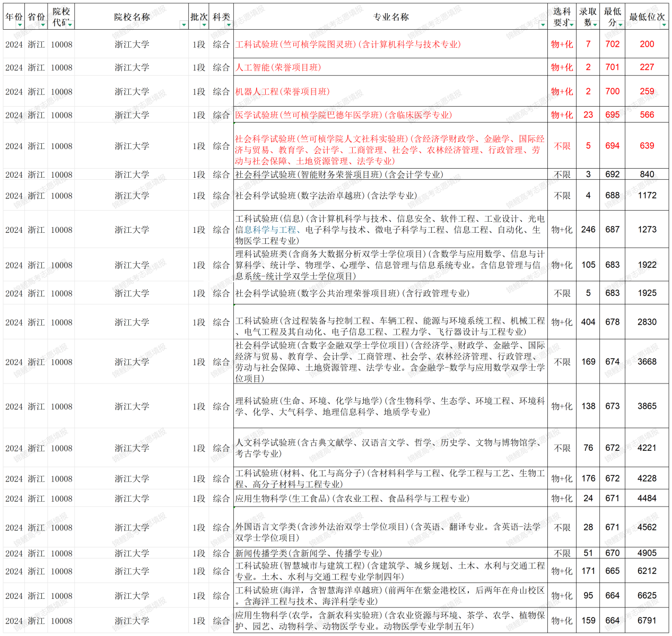Select cell 工科试验班(智慧城市与建筑工程)
672x636 pixels.
click(390, 571)
